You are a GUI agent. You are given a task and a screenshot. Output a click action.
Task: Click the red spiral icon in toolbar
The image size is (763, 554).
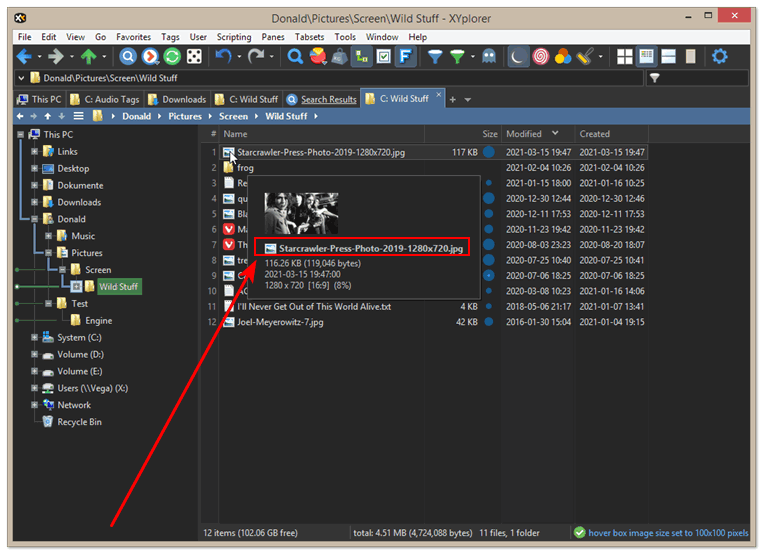[540, 57]
